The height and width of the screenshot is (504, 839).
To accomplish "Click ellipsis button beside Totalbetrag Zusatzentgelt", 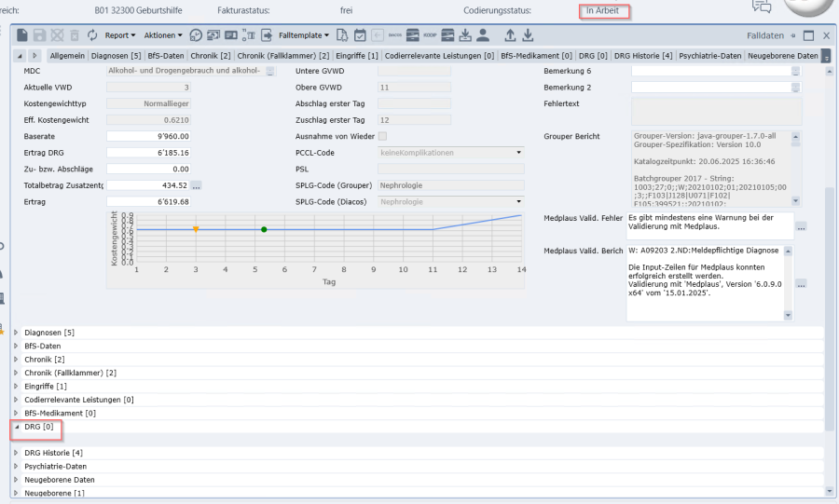I will point(197,185).
